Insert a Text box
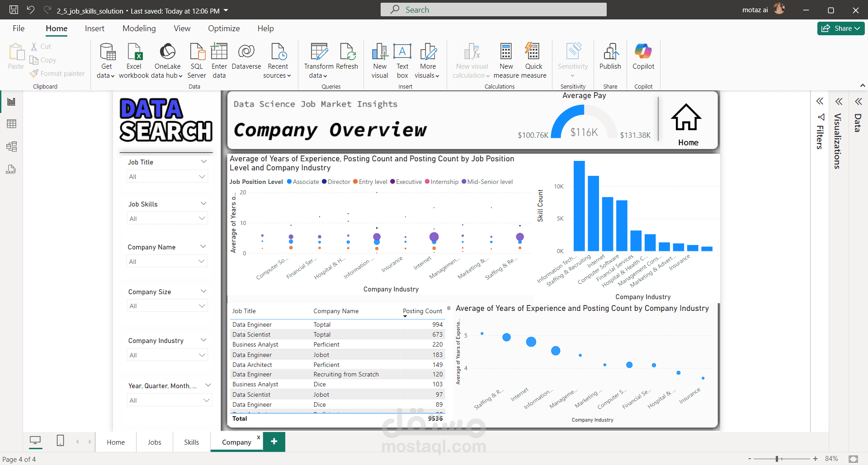The image size is (868, 465). pyautogui.click(x=402, y=61)
